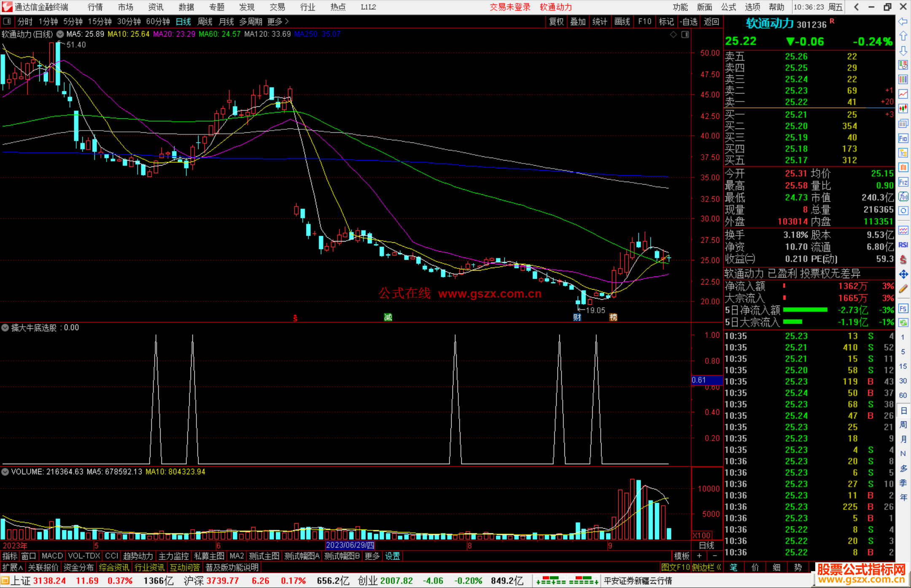Click the 0.61 value marker on indicator axis
The height and width of the screenshot is (588, 911).
(699, 380)
